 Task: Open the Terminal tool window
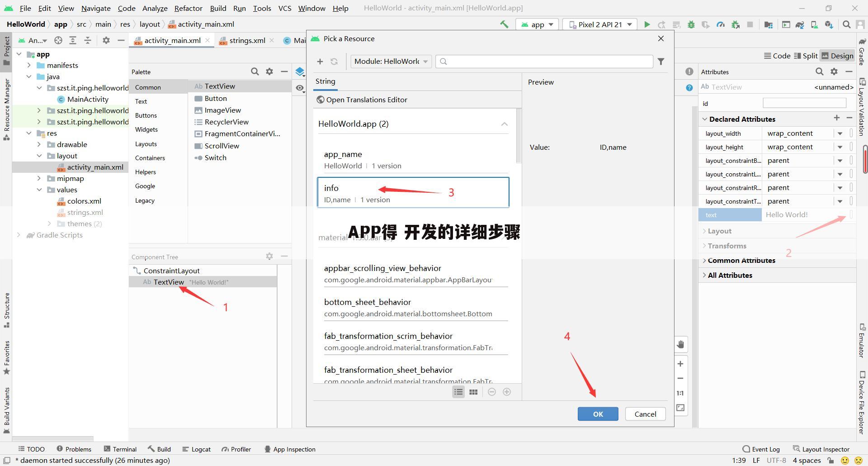120,449
